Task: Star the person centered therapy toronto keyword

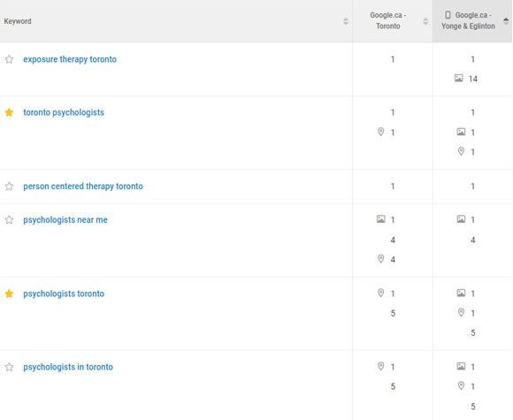Action: (9, 186)
